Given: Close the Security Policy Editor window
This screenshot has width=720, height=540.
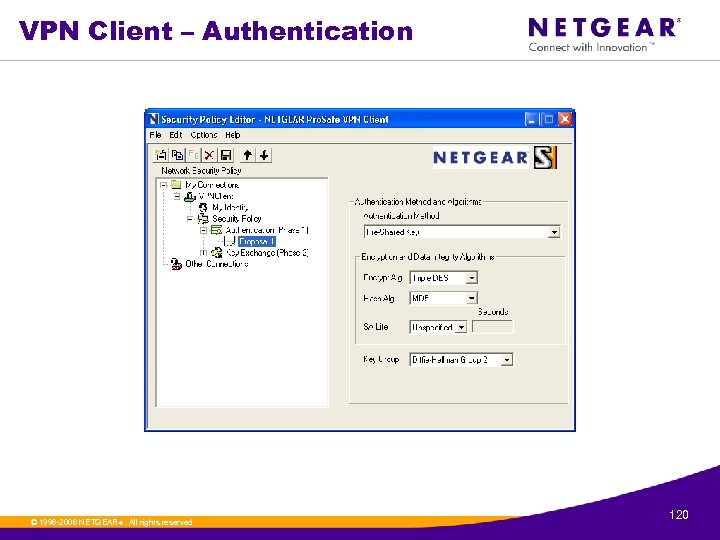Looking at the screenshot, I should [x=565, y=120].
